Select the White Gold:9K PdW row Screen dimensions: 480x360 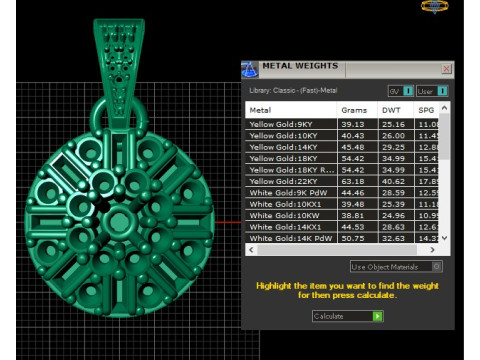pos(342,193)
